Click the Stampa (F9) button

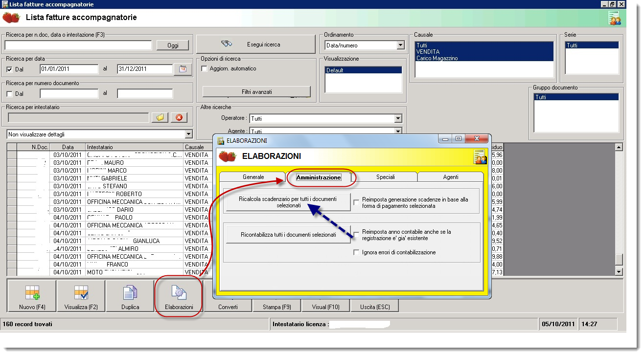[x=277, y=307]
